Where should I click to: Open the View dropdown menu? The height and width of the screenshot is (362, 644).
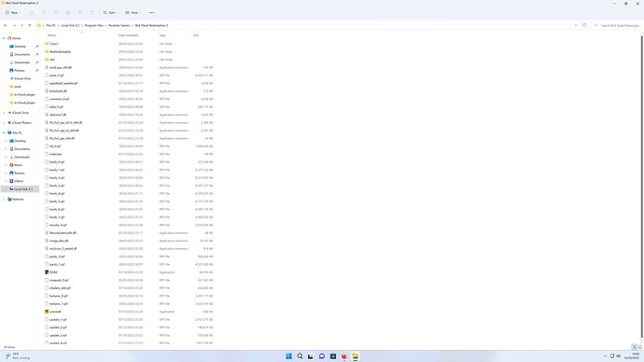point(133,13)
